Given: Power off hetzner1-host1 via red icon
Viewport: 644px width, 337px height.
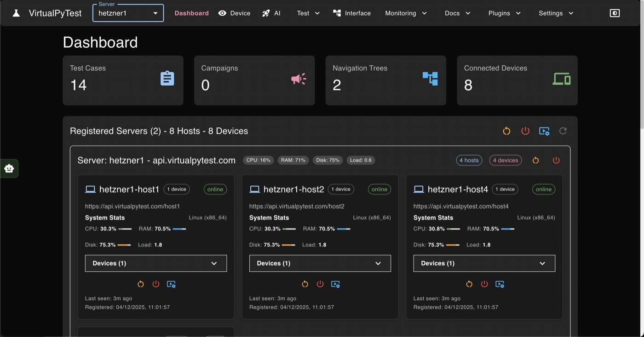Looking at the screenshot, I should (x=156, y=284).
